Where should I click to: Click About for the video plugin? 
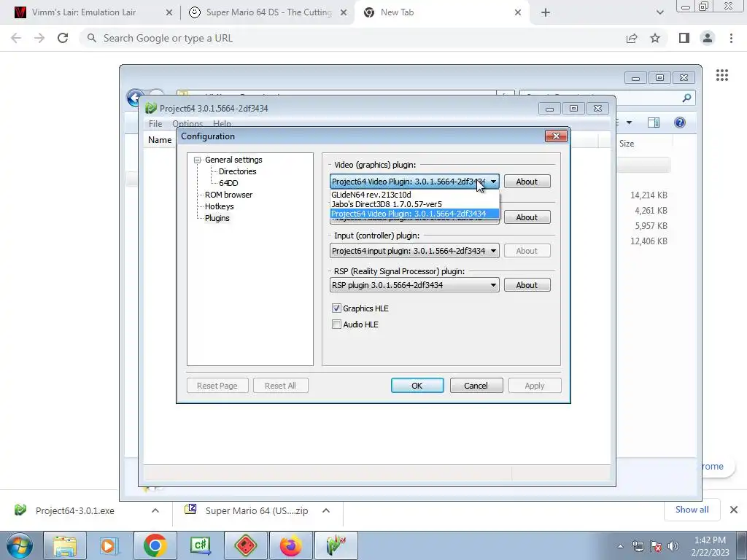pyautogui.click(x=527, y=182)
